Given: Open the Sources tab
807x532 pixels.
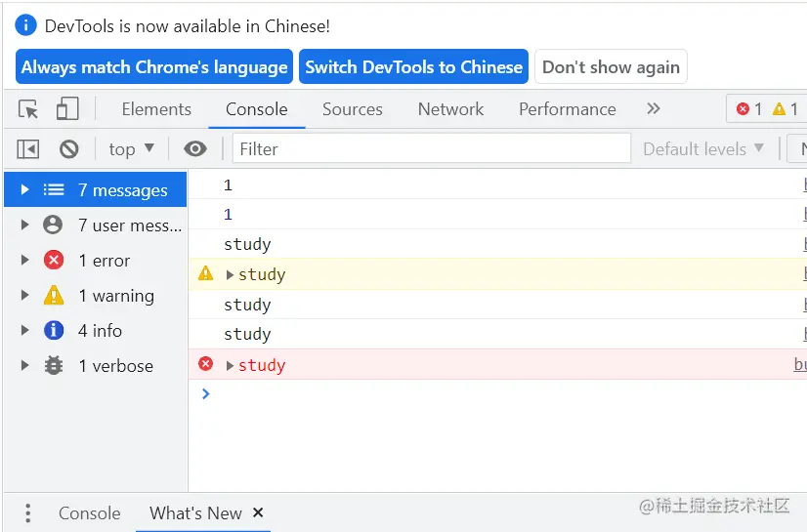Looking at the screenshot, I should [352, 109].
